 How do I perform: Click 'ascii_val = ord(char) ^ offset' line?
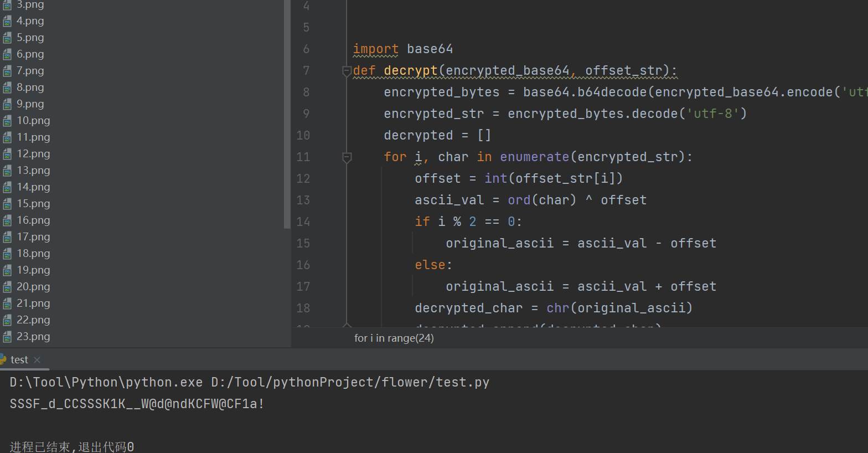coord(530,200)
